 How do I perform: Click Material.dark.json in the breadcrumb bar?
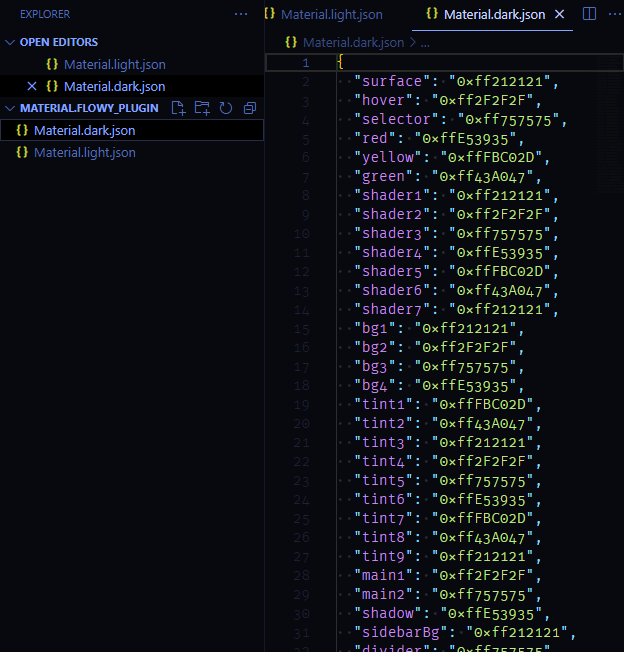[x=353, y=43]
